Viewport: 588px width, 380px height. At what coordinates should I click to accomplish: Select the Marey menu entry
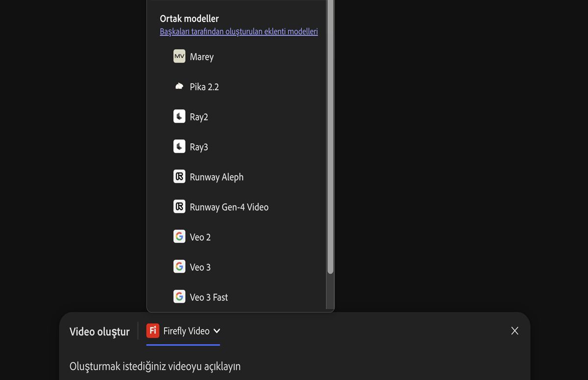pos(201,57)
